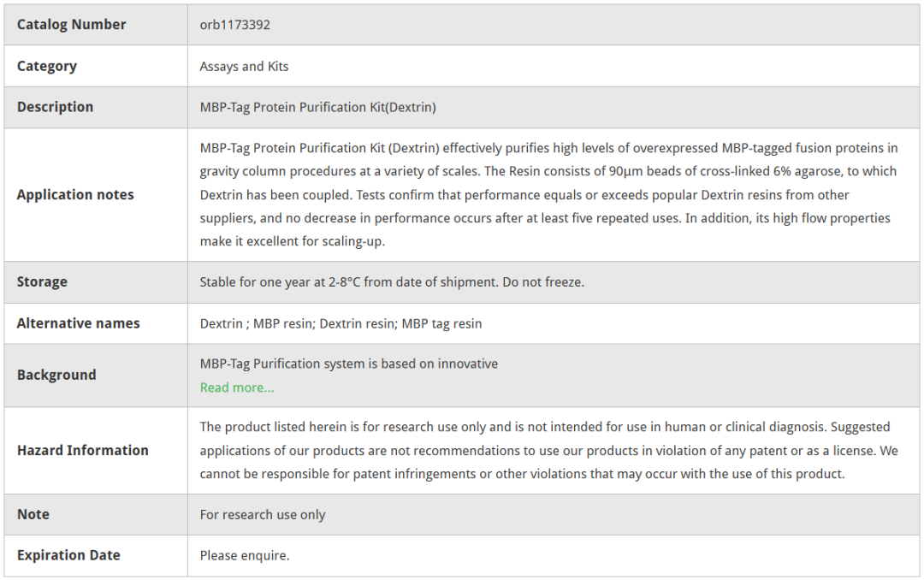Click the "Description" row label

56,107
